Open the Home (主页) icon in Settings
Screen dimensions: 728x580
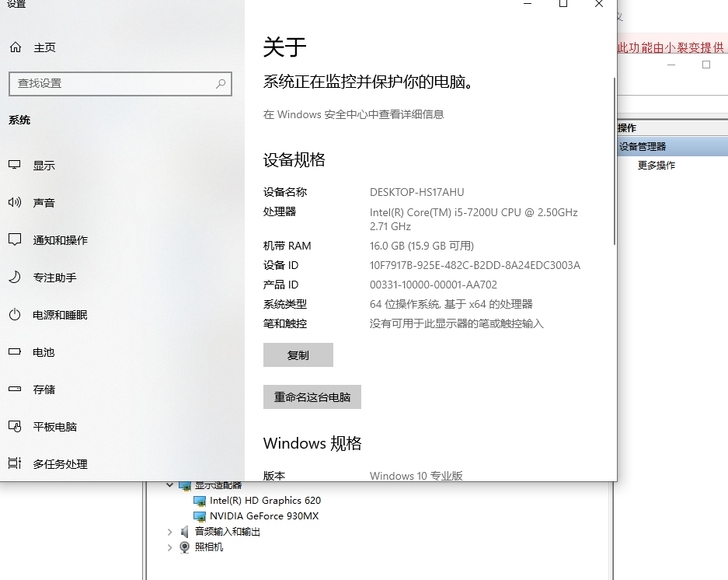click(x=15, y=47)
